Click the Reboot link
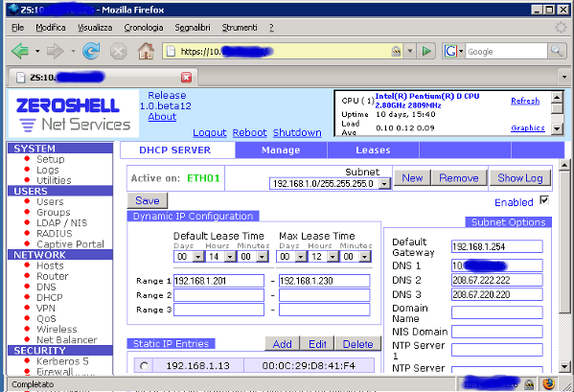This screenshot has width=574, height=392. tap(250, 132)
